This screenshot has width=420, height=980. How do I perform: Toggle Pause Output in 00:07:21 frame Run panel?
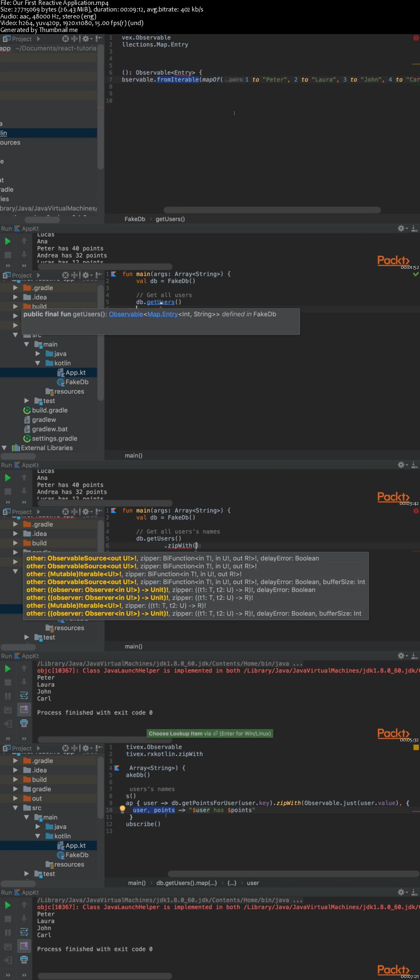click(x=8, y=933)
